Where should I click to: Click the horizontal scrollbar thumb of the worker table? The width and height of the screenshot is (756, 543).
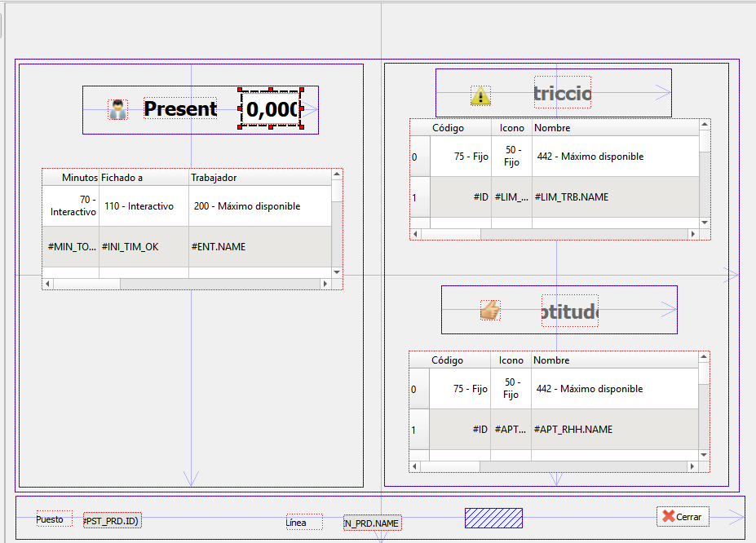[x=86, y=284]
